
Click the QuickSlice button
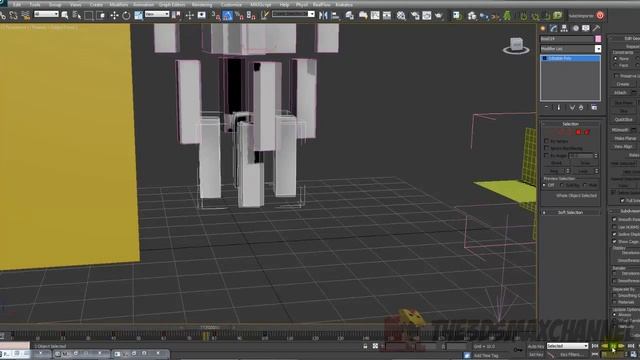click(624, 120)
